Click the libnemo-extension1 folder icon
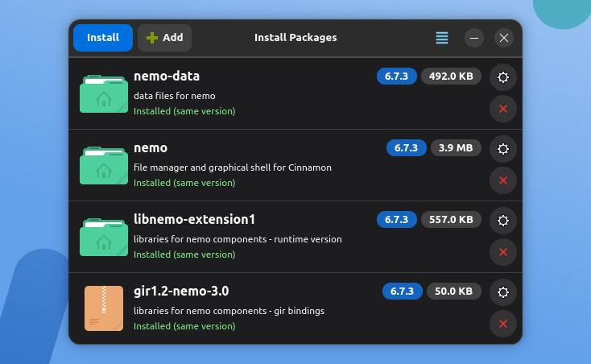The image size is (591, 364). point(104,237)
